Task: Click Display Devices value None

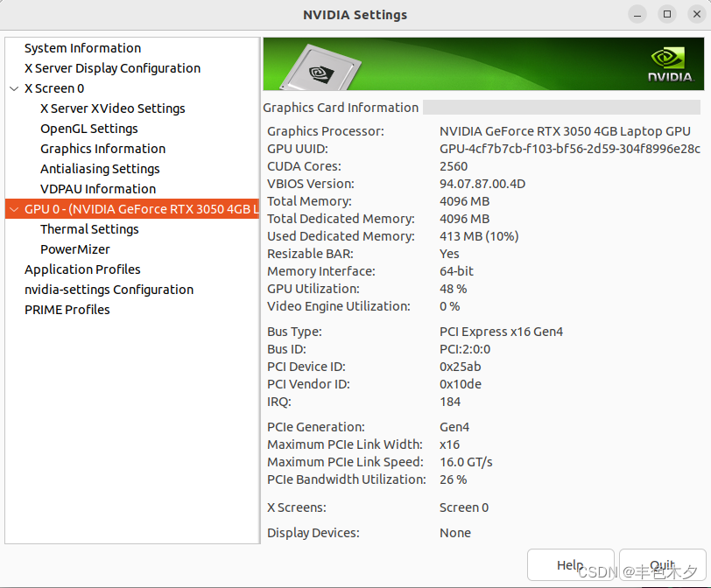Action: 454,533
